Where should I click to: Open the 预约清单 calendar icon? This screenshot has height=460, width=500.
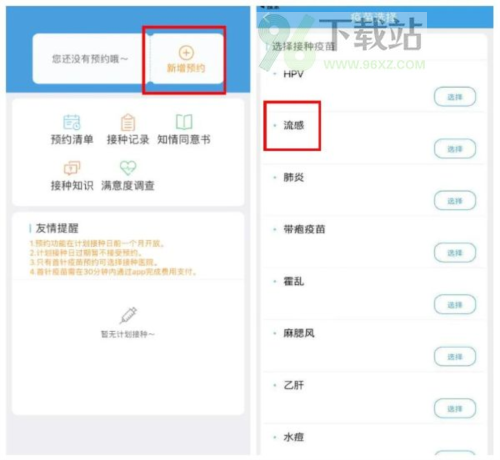72,122
